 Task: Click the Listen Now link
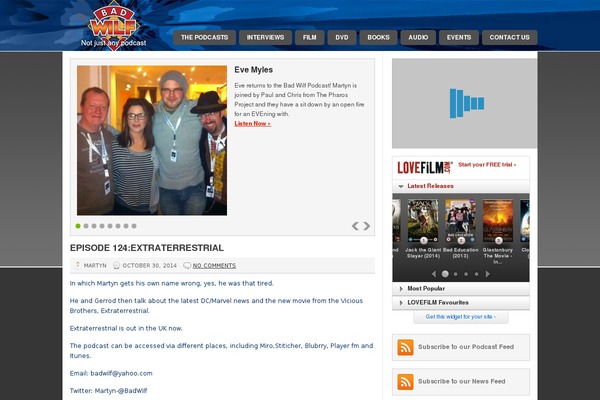pyautogui.click(x=252, y=124)
